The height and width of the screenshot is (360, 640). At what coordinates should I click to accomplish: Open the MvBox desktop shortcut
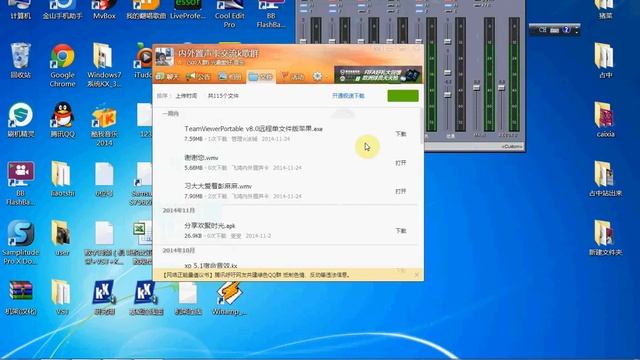104,10
